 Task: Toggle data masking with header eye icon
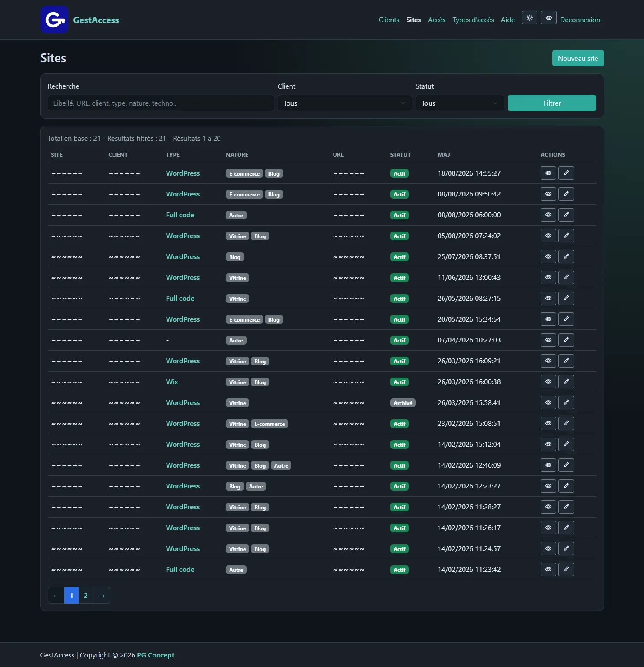coord(548,18)
